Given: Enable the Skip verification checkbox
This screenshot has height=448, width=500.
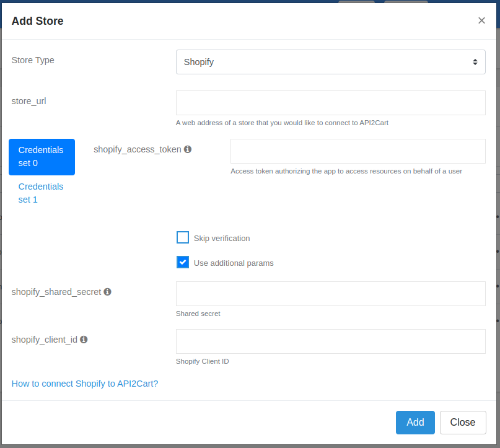Looking at the screenshot, I should pyautogui.click(x=183, y=237).
